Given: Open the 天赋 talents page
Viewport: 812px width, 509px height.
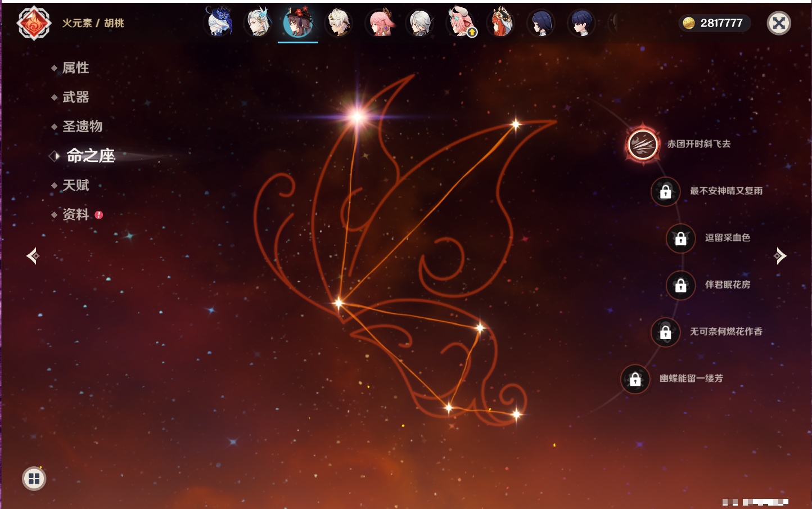Looking at the screenshot, I should (x=75, y=185).
